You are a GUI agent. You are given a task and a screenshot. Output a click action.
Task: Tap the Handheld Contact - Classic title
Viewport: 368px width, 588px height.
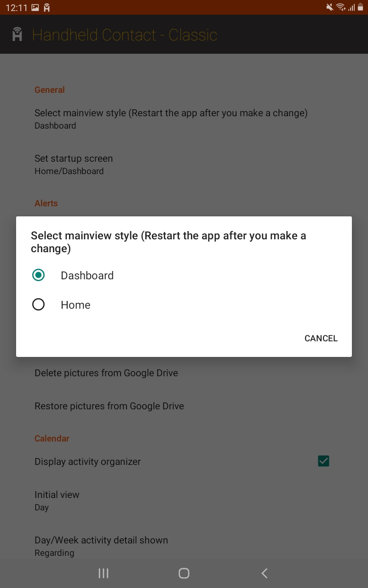tap(124, 35)
